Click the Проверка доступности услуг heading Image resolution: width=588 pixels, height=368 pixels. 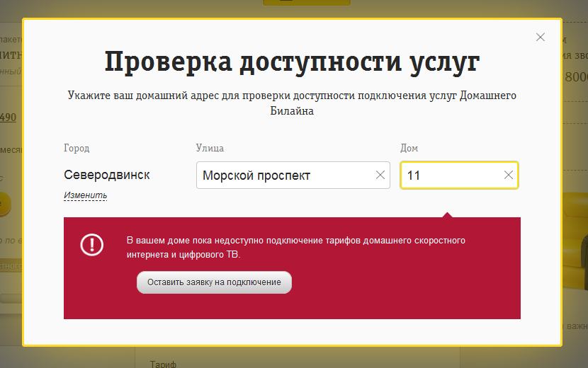[x=292, y=62]
